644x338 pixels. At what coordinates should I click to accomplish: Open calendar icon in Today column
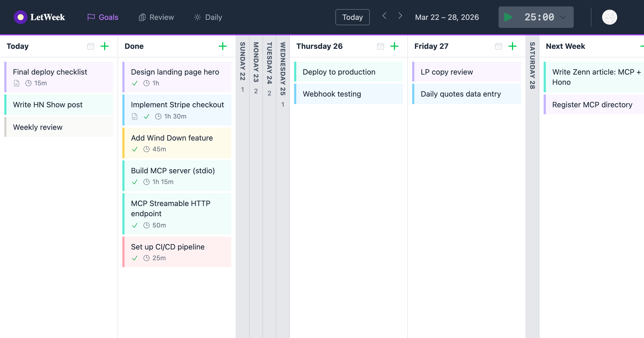91,46
